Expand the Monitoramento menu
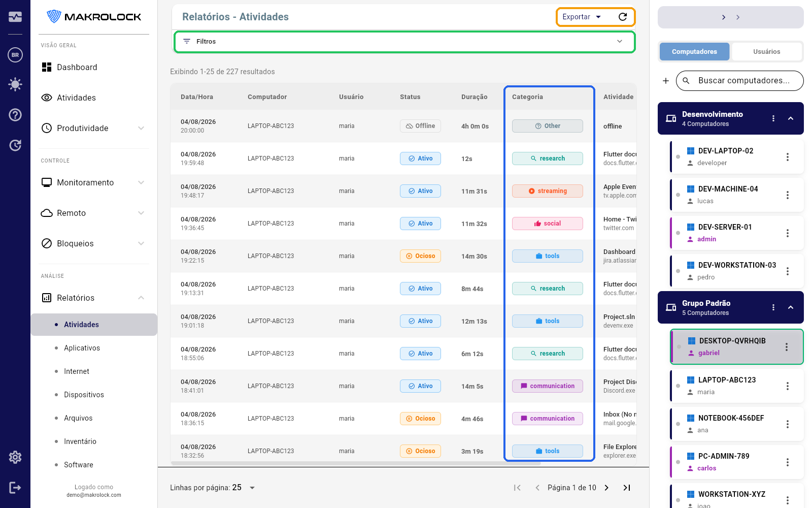The height and width of the screenshot is (508, 812). [94, 182]
